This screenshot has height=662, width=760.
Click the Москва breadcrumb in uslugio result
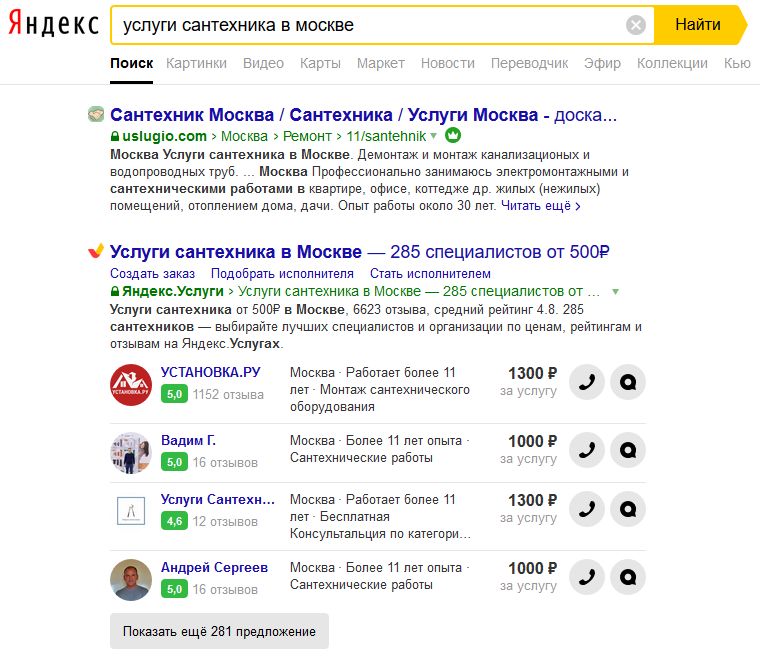click(244, 136)
